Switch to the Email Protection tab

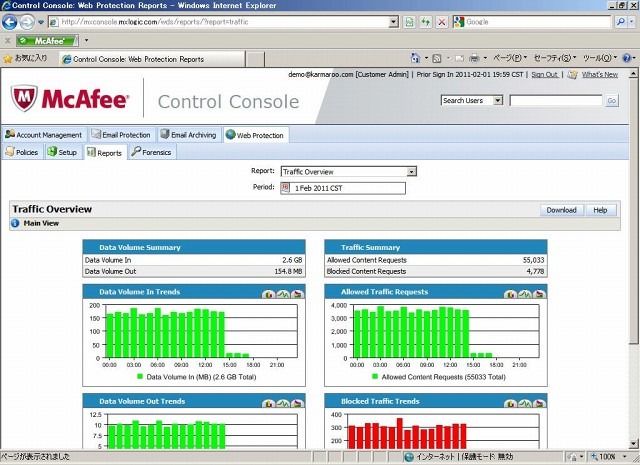coord(122,135)
